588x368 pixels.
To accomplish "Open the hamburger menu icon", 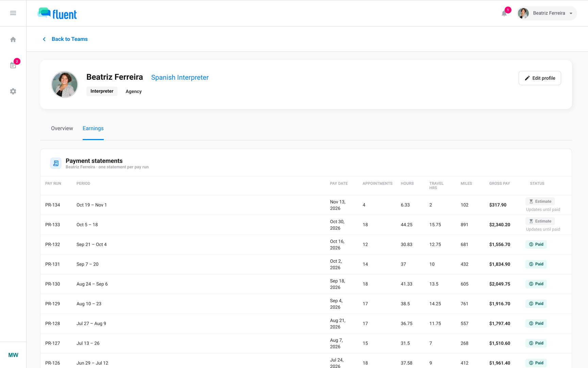I will 13,13.
